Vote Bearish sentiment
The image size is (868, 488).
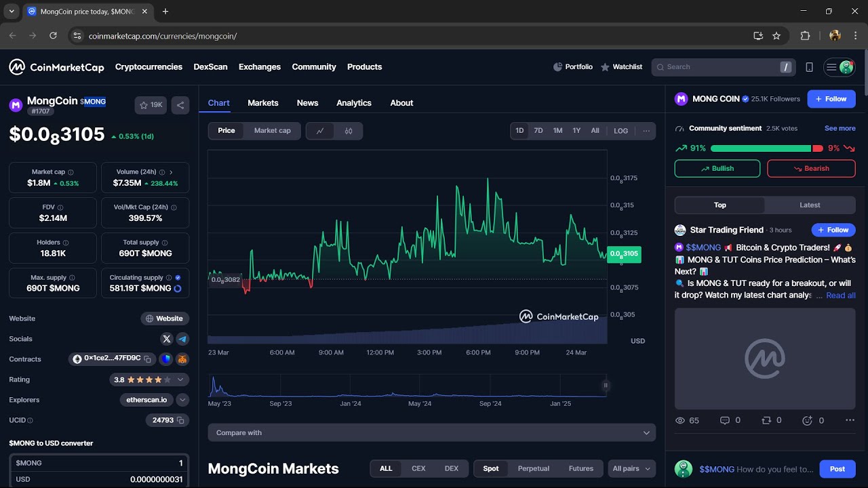tap(811, 169)
